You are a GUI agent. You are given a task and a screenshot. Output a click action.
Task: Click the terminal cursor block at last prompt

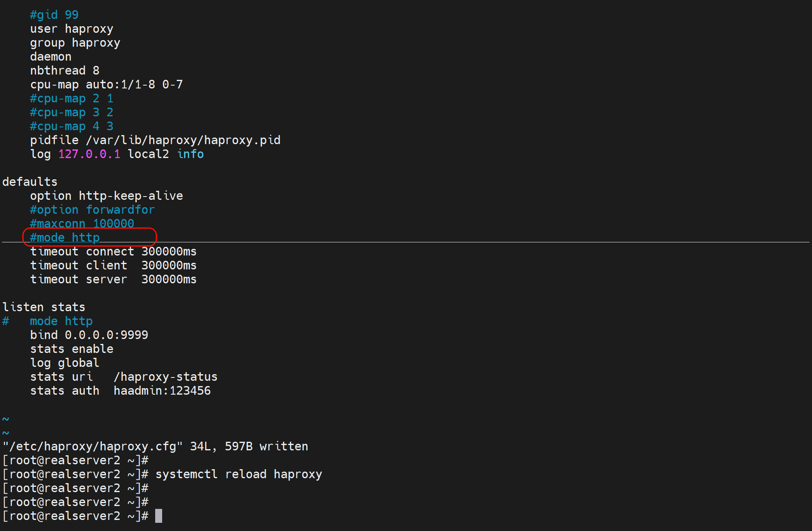point(158,516)
